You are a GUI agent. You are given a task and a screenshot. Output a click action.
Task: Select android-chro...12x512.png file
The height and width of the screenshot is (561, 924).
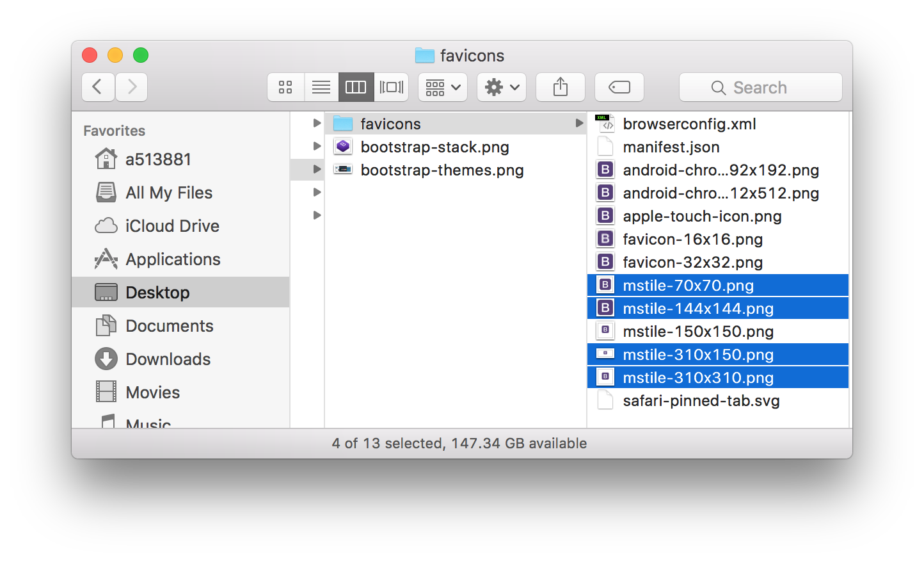[718, 193]
